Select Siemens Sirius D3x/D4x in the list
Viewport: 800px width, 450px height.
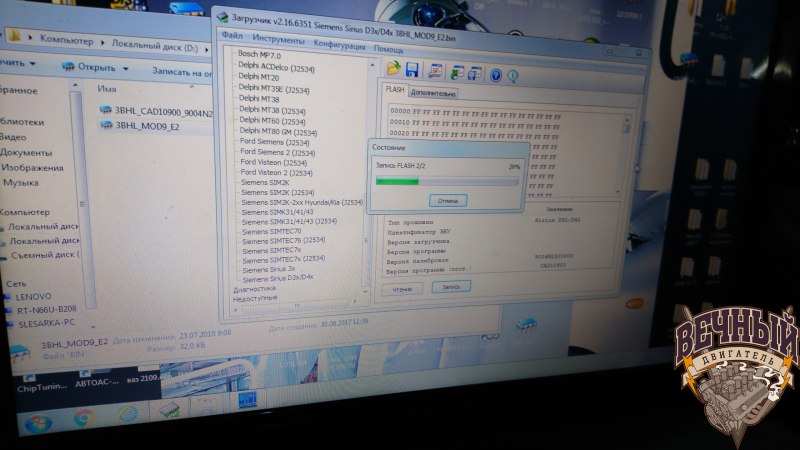point(279,277)
